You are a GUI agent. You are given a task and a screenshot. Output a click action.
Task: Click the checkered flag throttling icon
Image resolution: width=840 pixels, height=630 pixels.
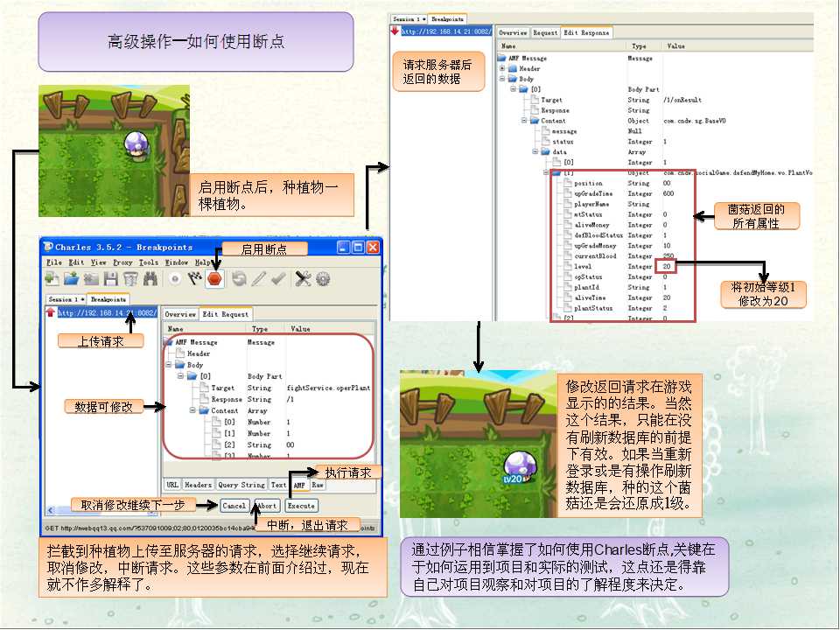pyautogui.click(x=194, y=279)
